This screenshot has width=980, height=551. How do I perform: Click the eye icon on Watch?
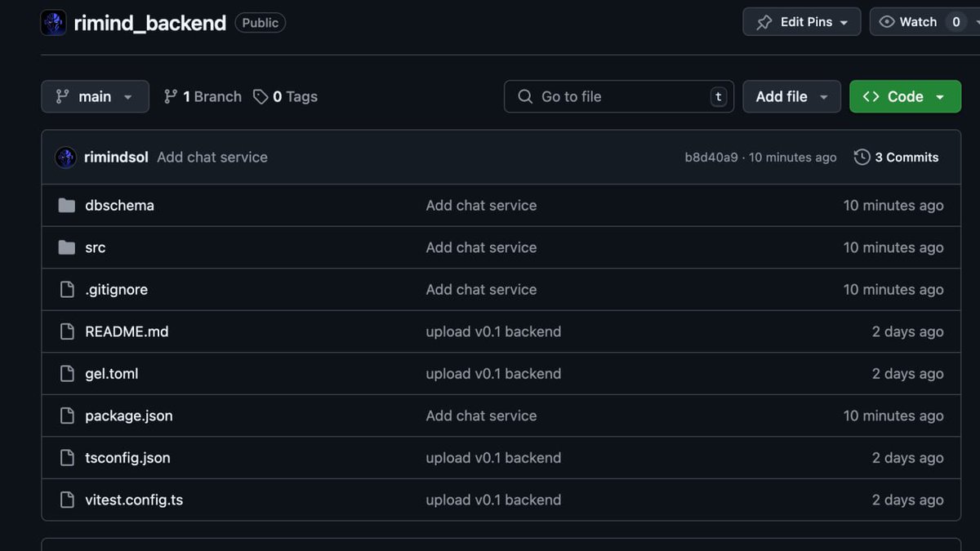point(887,22)
